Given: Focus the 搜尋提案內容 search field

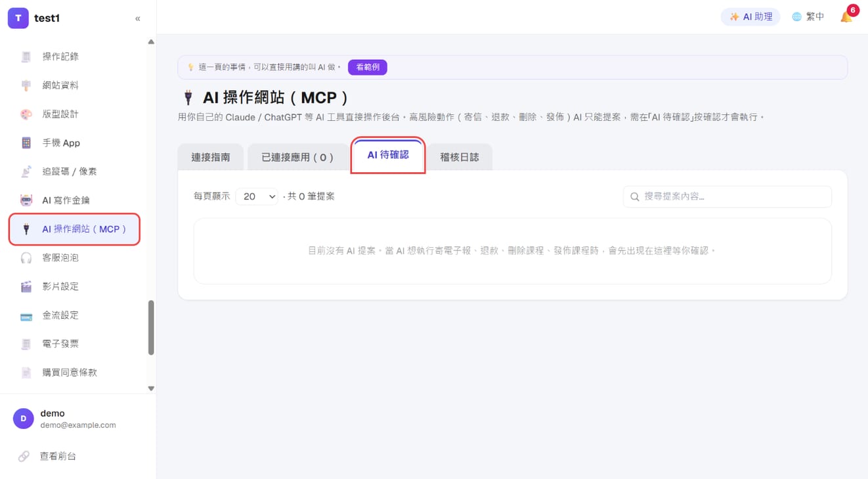Looking at the screenshot, I should pyautogui.click(x=727, y=196).
